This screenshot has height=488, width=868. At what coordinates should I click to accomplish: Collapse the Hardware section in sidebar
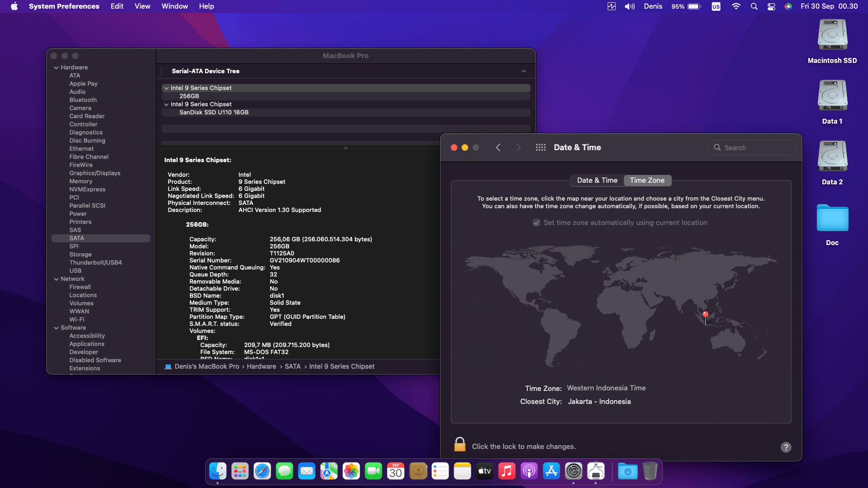[x=56, y=68]
